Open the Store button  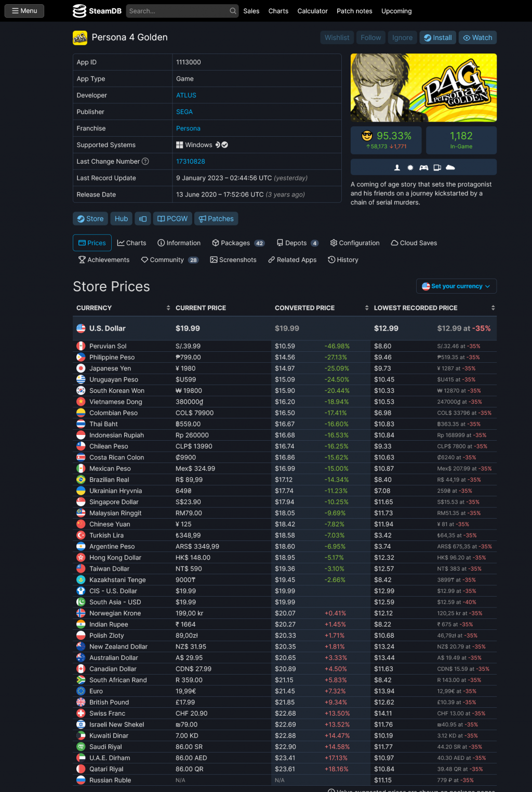tap(90, 219)
